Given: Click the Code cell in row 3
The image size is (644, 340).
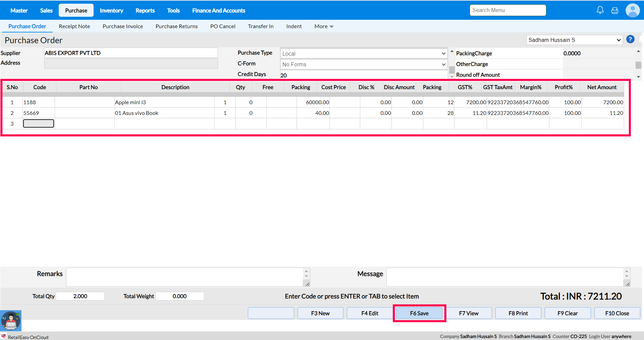Looking at the screenshot, I should tap(38, 124).
